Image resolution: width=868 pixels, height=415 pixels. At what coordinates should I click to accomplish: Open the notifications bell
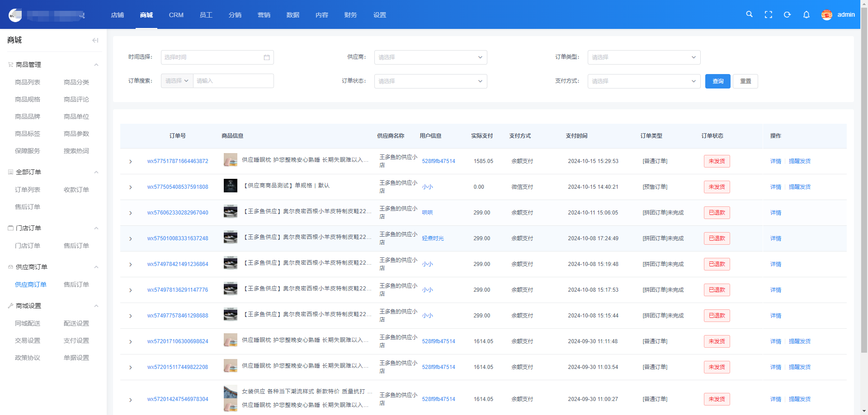pyautogui.click(x=806, y=14)
